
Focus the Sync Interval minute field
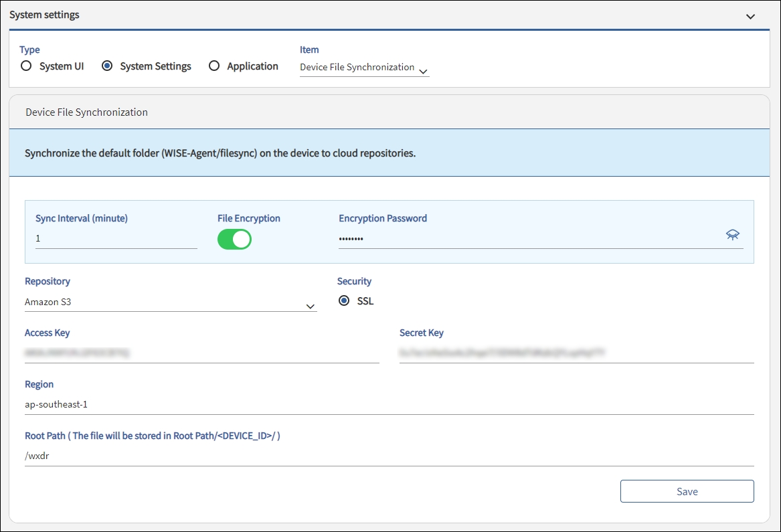coord(116,238)
